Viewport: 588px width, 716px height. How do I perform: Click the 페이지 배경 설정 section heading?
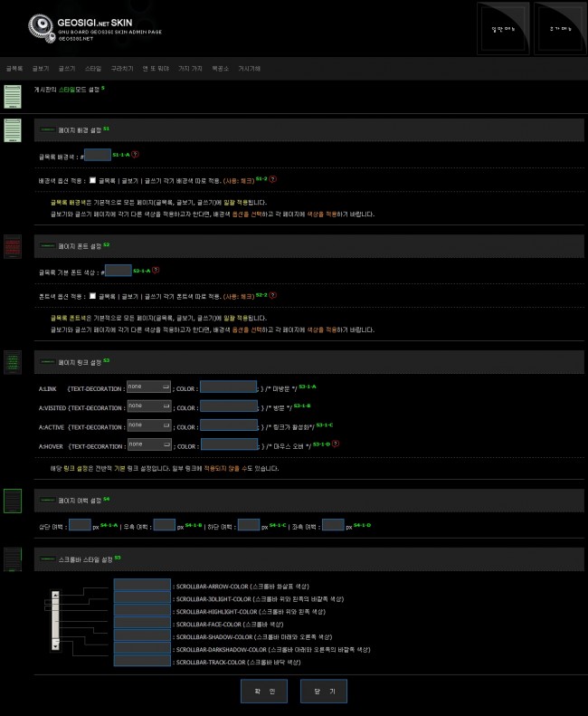pyautogui.click(x=80, y=130)
